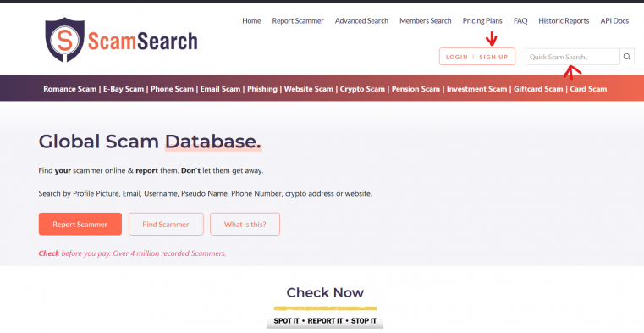Click the SIGN UP link
This screenshot has height=333, width=644.
tap(493, 57)
